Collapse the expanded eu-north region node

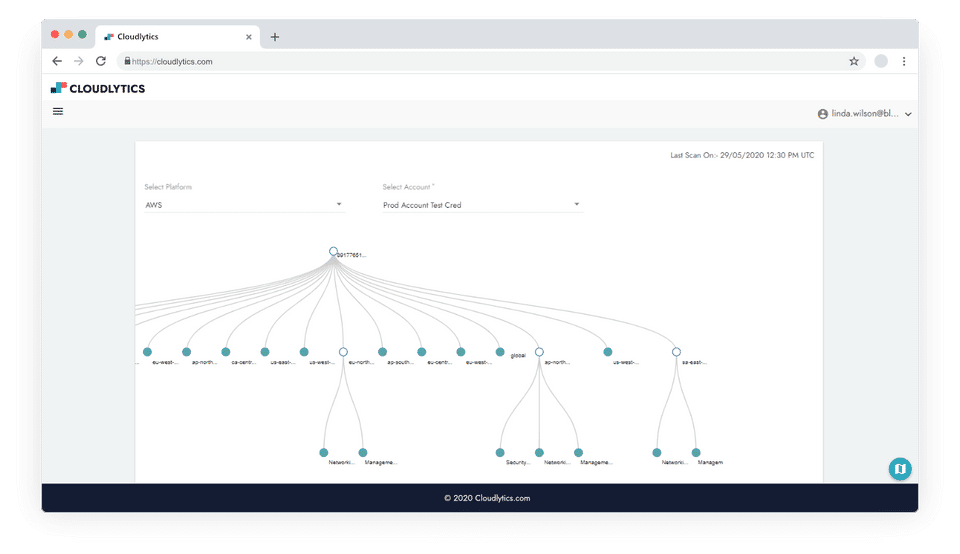point(343,352)
